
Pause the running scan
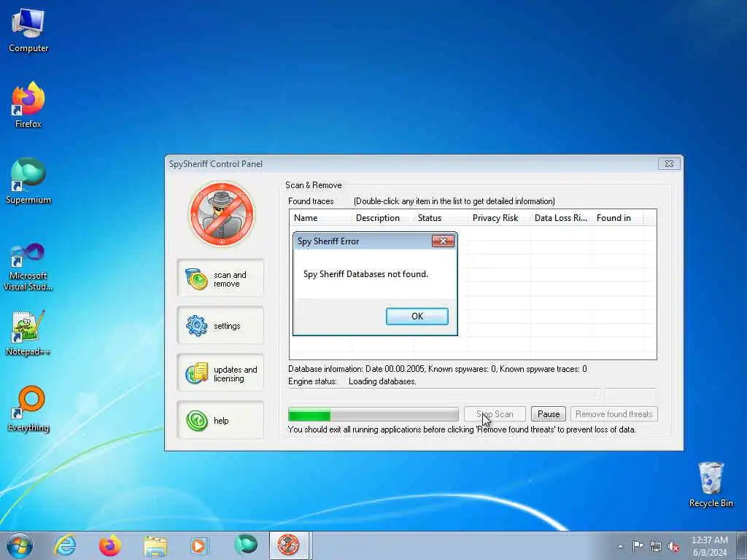tap(549, 414)
